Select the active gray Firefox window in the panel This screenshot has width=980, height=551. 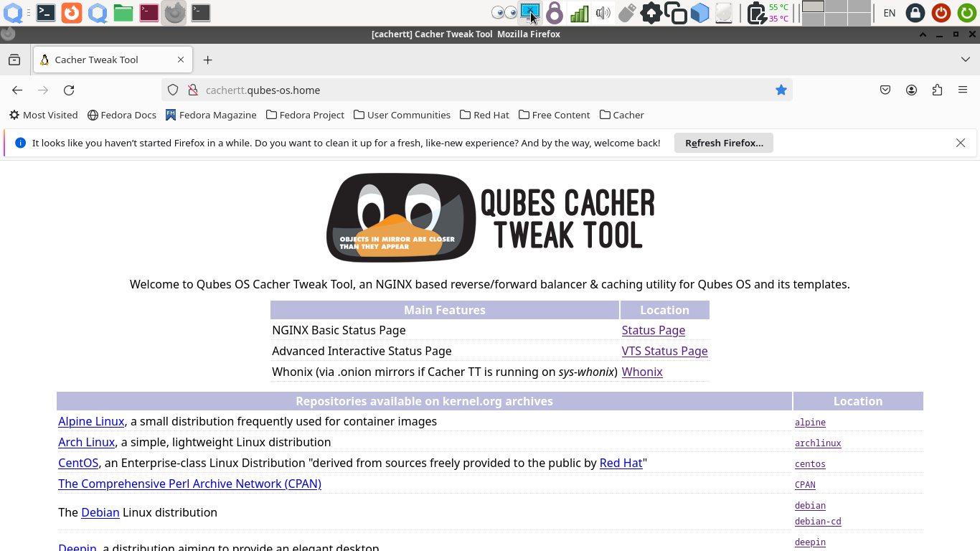click(174, 12)
